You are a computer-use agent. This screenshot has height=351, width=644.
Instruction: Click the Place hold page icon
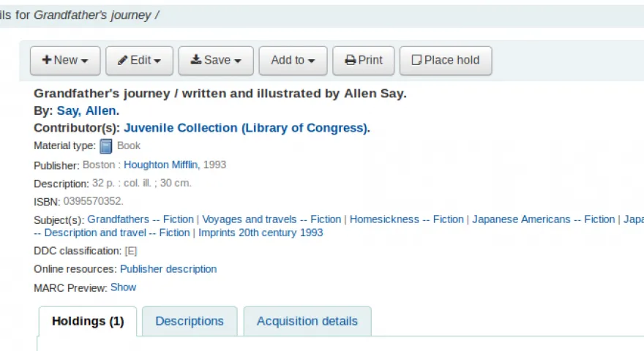tap(416, 61)
